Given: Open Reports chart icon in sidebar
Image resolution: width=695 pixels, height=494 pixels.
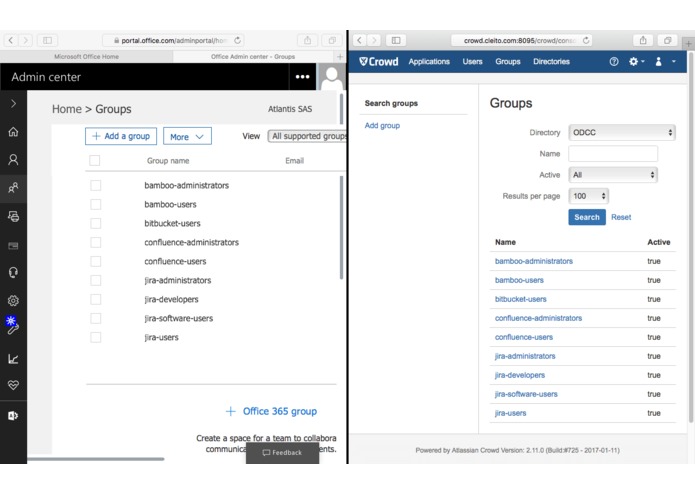Looking at the screenshot, I should [x=13, y=358].
